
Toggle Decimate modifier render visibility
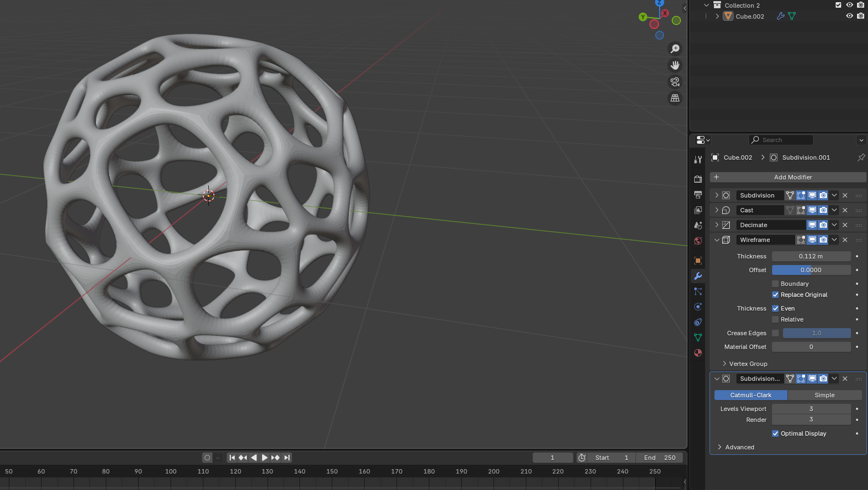coord(823,225)
